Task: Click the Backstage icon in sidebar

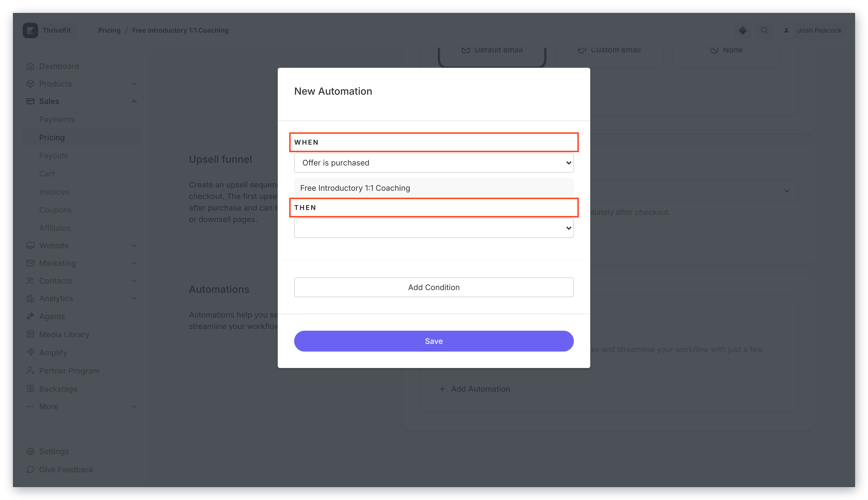Action: click(x=30, y=388)
